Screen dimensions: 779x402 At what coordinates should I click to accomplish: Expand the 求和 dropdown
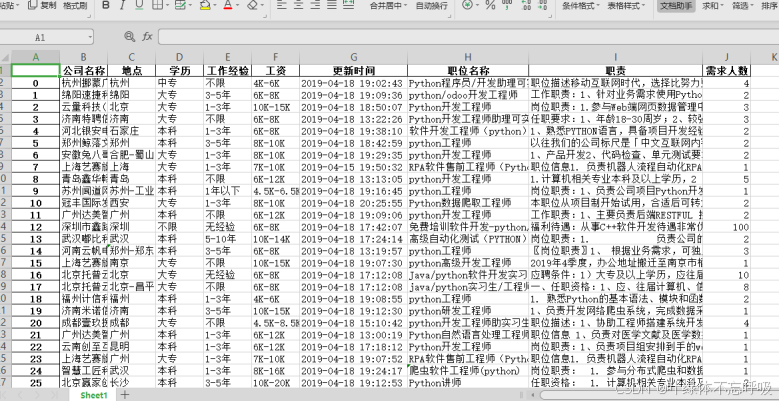pos(722,6)
